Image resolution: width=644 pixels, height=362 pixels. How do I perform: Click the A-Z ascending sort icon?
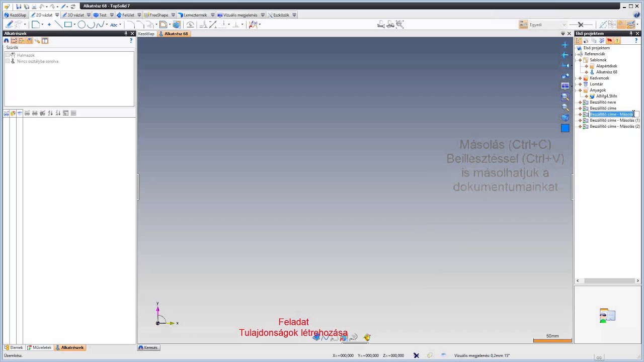(50, 113)
